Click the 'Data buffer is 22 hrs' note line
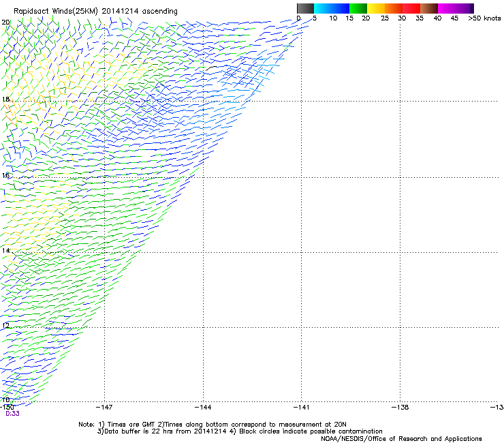The width and height of the screenshot is (504, 443). tap(240, 431)
